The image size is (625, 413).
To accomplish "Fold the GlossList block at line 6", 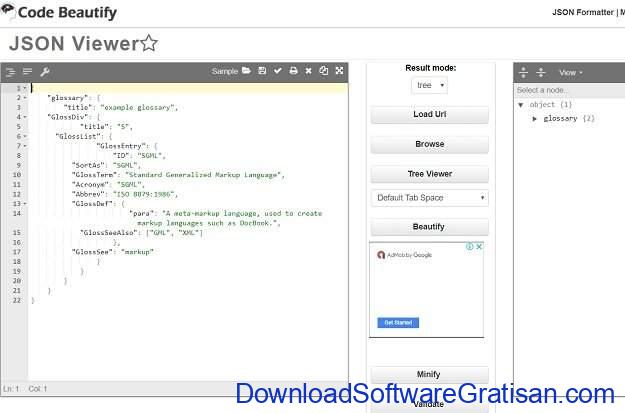I will (x=25, y=136).
